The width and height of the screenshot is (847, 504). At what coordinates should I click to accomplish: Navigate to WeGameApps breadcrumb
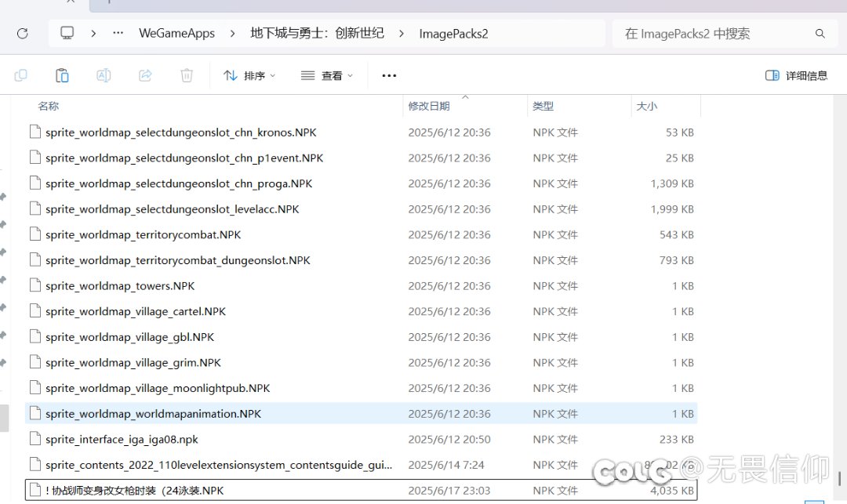176,34
